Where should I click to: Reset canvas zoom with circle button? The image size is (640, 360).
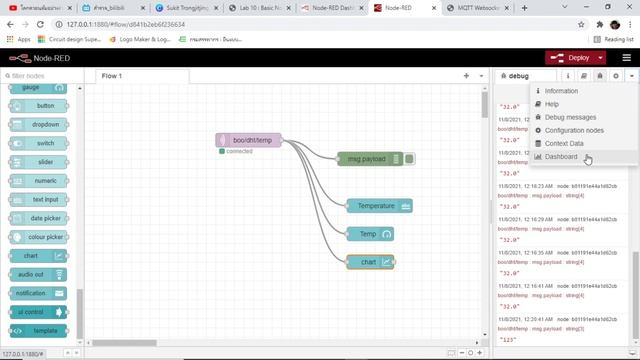(x=470, y=353)
